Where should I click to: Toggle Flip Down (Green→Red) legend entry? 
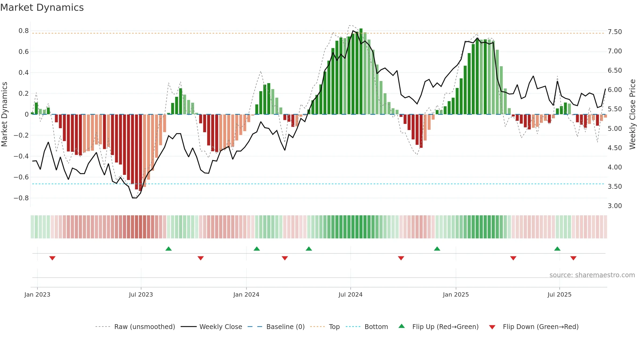[534, 327]
